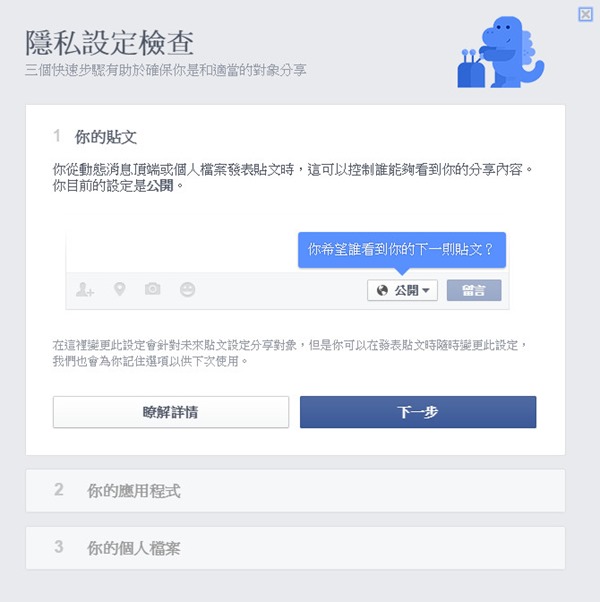Click the 隱私設定檢查 title heading
The height and width of the screenshot is (602, 600).
click(x=109, y=43)
